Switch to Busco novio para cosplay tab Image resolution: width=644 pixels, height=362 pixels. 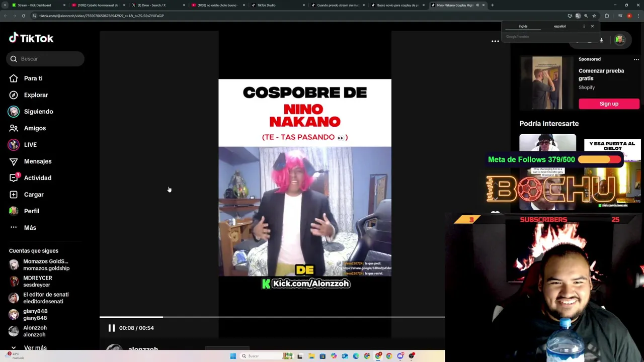tap(397, 5)
